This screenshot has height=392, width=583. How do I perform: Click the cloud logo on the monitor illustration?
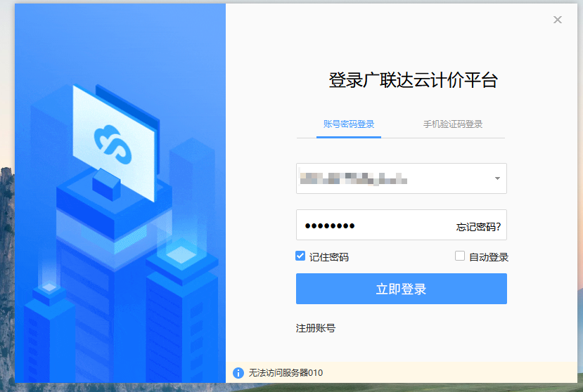click(113, 145)
